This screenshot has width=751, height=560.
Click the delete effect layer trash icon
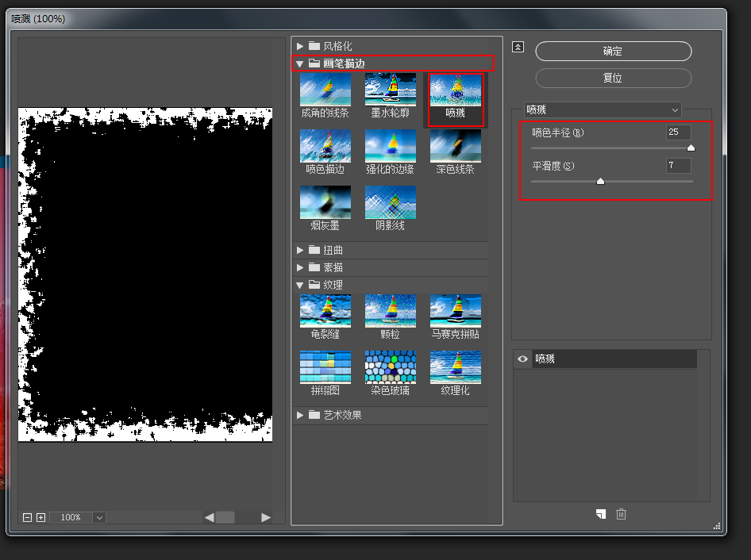[621, 514]
